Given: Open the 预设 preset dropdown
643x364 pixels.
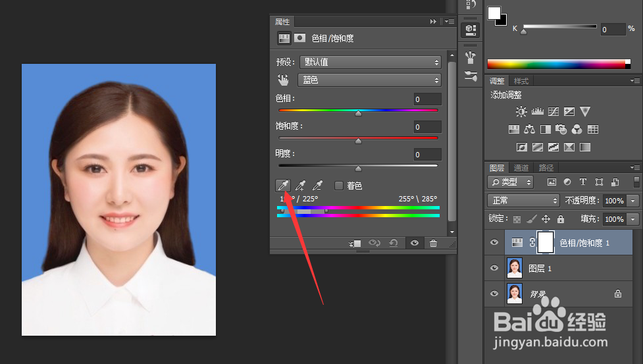Looking at the screenshot, I should (x=371, y=63).
